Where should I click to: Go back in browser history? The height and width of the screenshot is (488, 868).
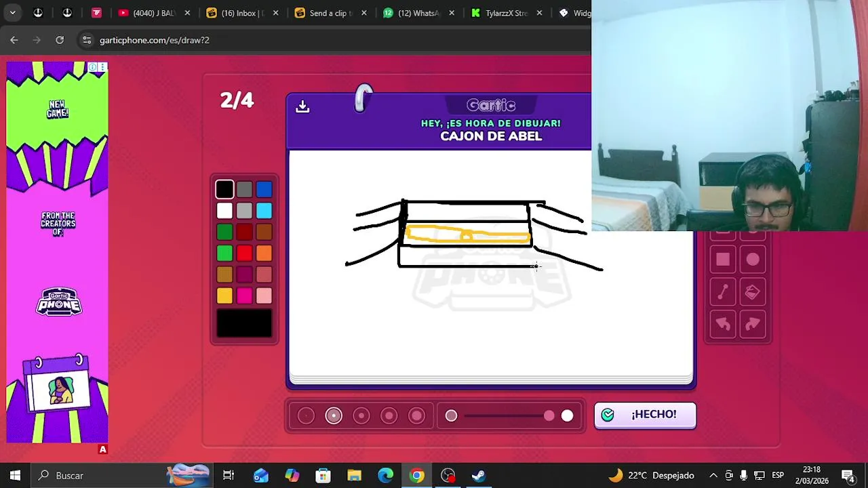click(x=14, y=40)
